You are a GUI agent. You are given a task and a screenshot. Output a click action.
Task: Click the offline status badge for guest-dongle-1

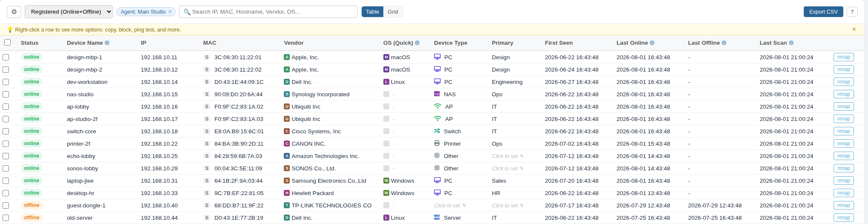tap(31, 205)
